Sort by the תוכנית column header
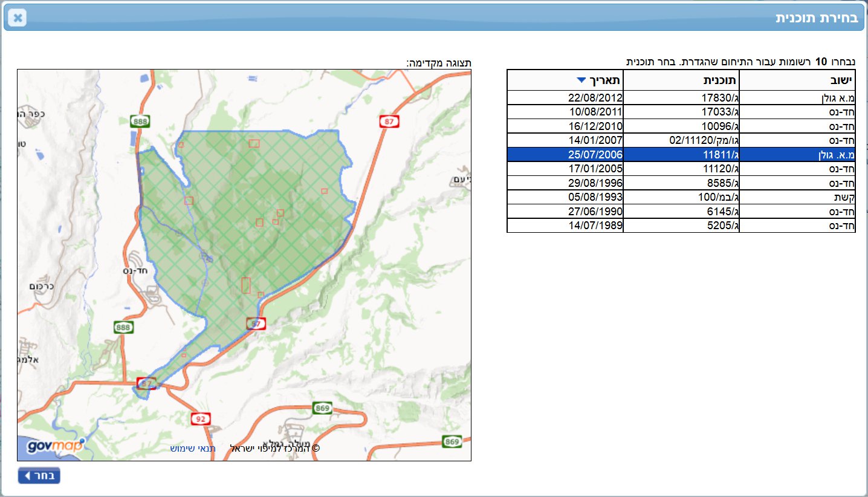This screenshot has height=497, width=868. pos(681,80)
